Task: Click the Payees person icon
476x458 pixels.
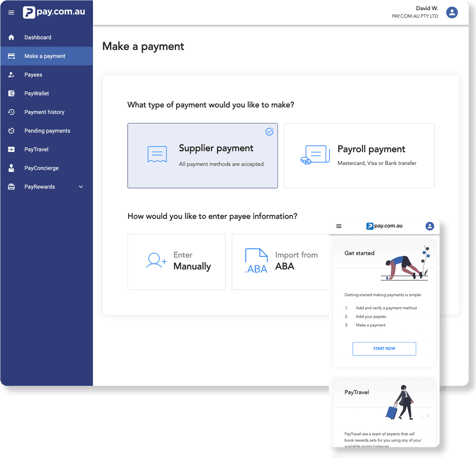Action: click(x=11, y=75)
